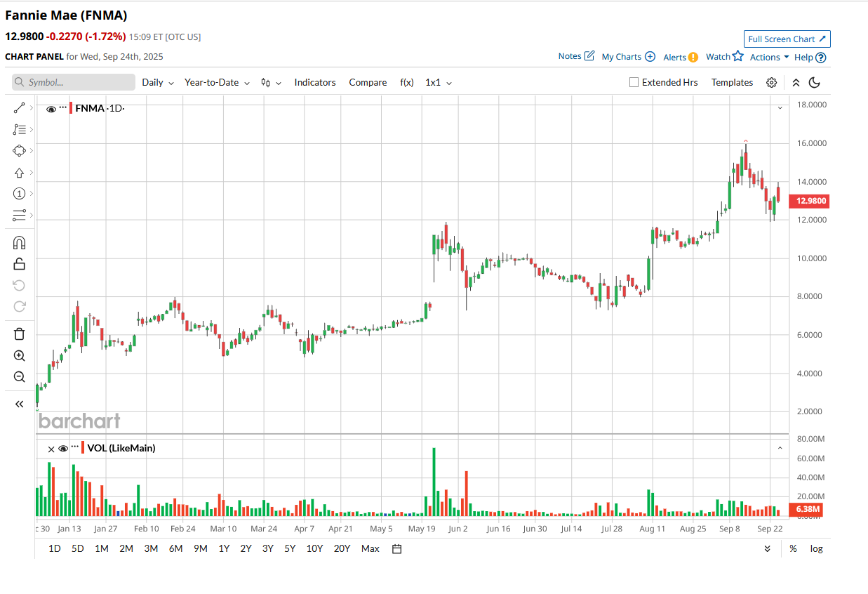Open the Year-to-Date period dropdown

[x=217, y=82]
